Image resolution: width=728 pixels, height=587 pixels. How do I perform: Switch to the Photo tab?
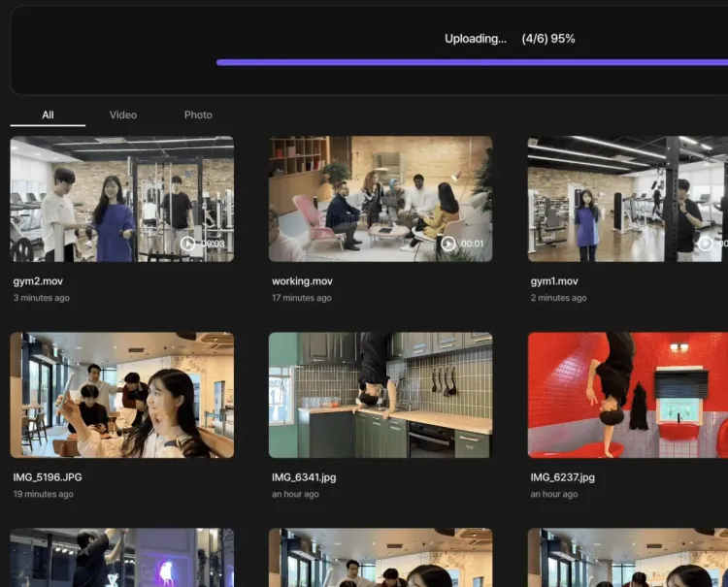(198, 114)
